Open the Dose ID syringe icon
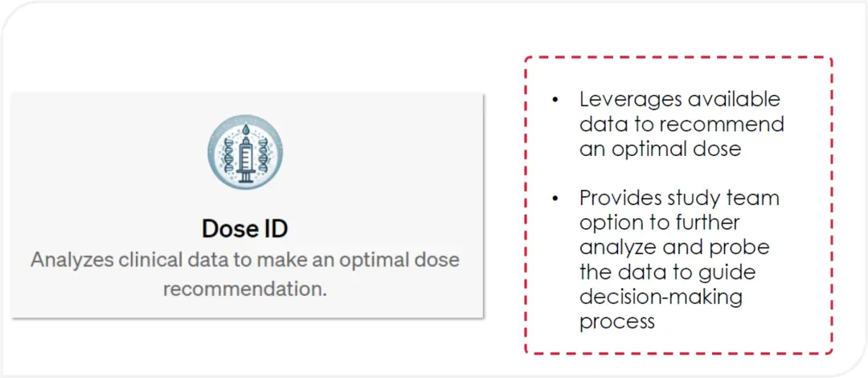 coord(245,152)
